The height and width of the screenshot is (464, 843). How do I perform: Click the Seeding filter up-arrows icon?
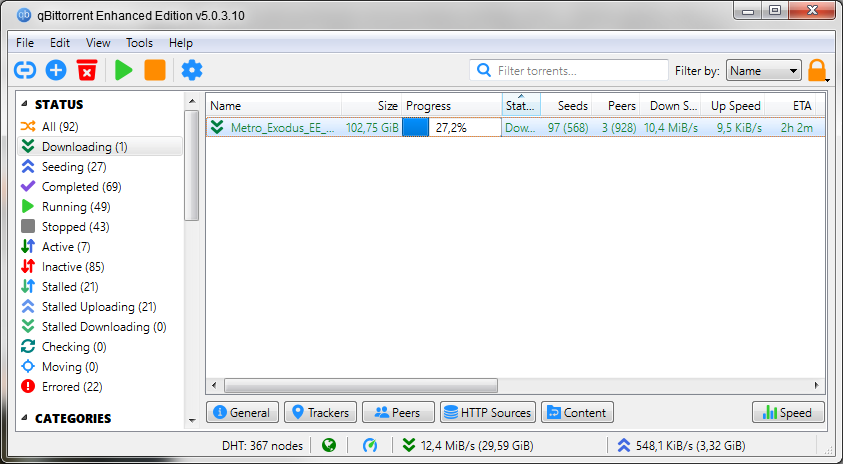pos(28,167)
